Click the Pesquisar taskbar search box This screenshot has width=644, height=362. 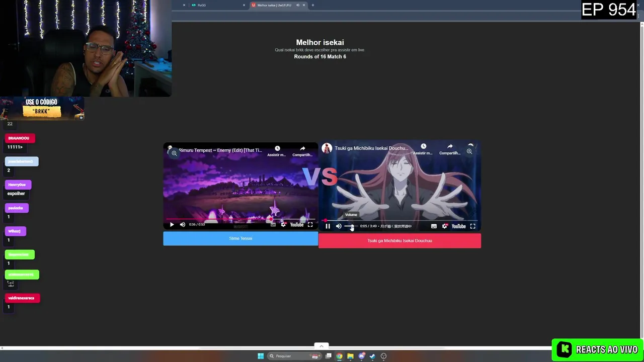click(x=295, y=356)
